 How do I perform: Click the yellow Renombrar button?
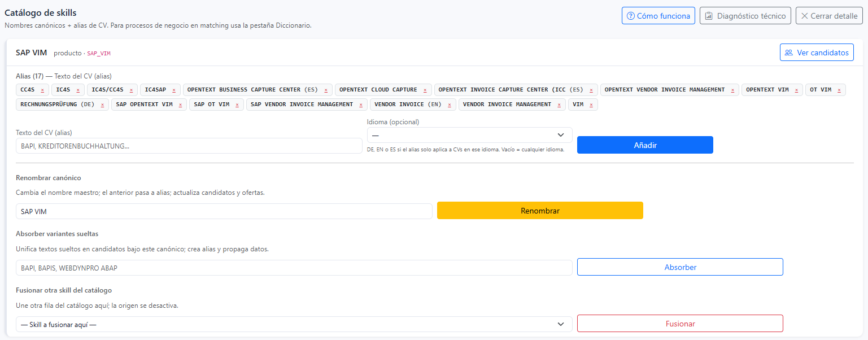[x=540, y=211]
